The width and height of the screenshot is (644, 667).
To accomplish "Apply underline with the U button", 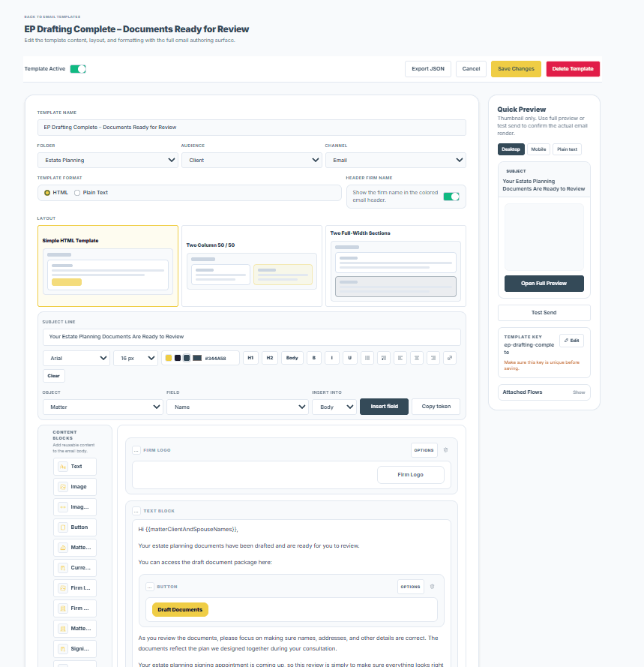I will (x=350, y=358).
